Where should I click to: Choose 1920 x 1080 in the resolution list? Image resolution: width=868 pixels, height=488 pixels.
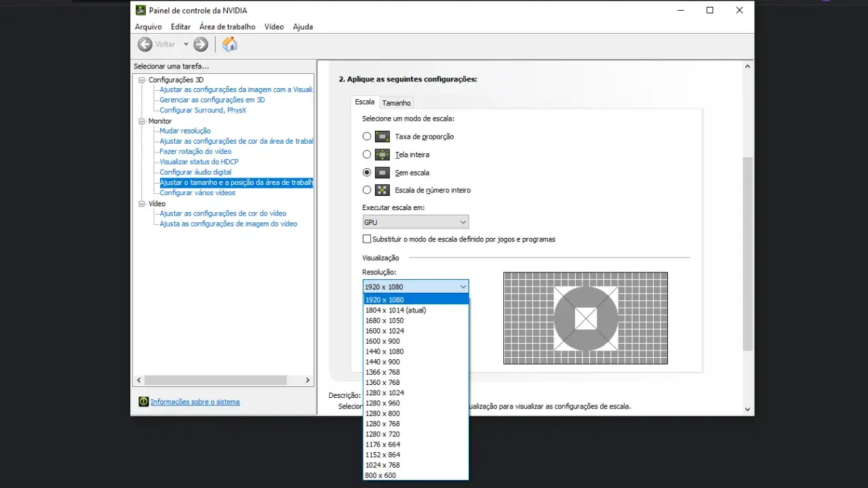tap(416, 300)
